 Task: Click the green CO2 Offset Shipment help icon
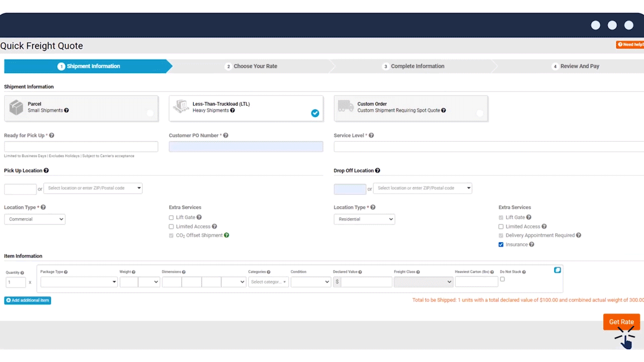(x=226, y=235)
